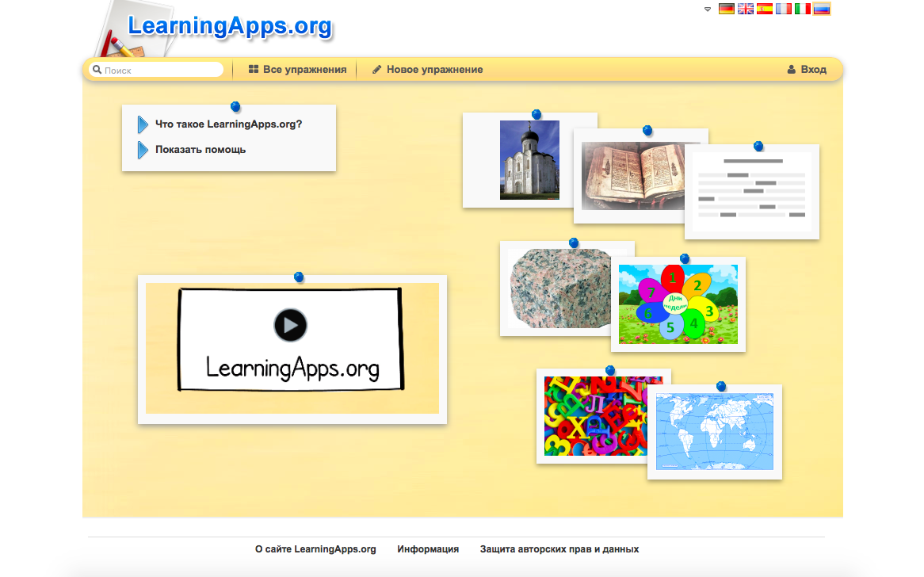Open the white church thumbnail
This screenshot has height=577, width=924.
(529, 160)
